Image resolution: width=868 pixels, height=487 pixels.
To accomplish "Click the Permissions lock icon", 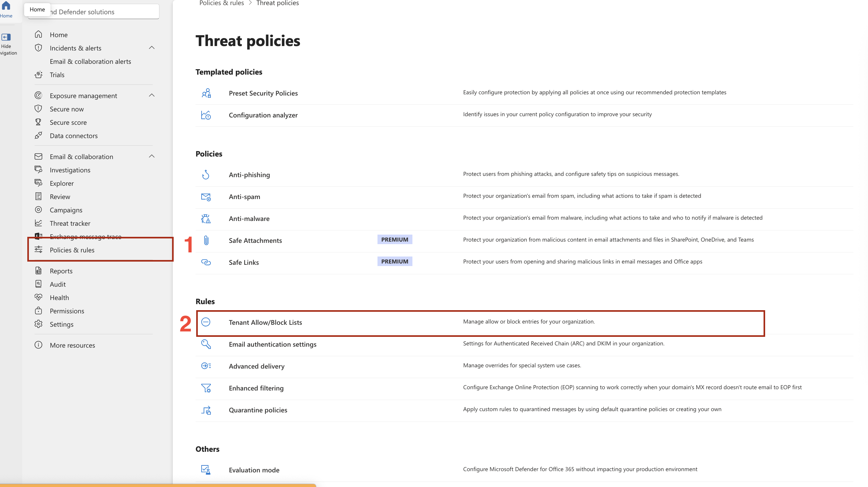I will (38, 311).
